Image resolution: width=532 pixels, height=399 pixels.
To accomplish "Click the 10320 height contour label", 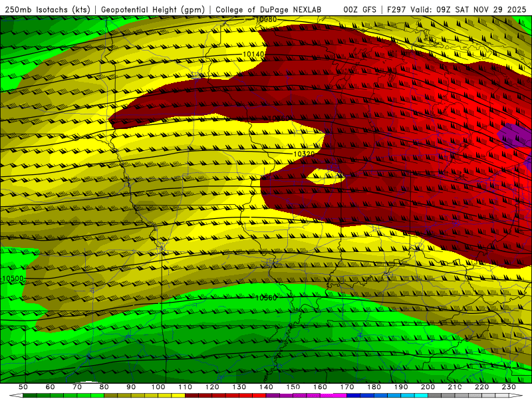I will click(x=304, y=154).
